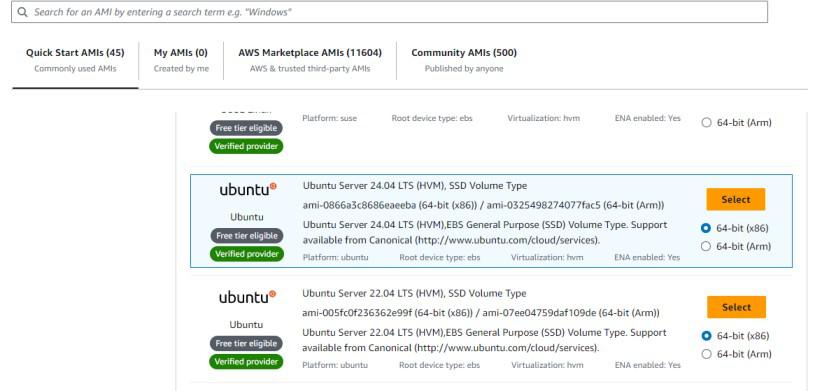Click 'ENA enabled: Yes' on the SUSE entry

(647, 118)
